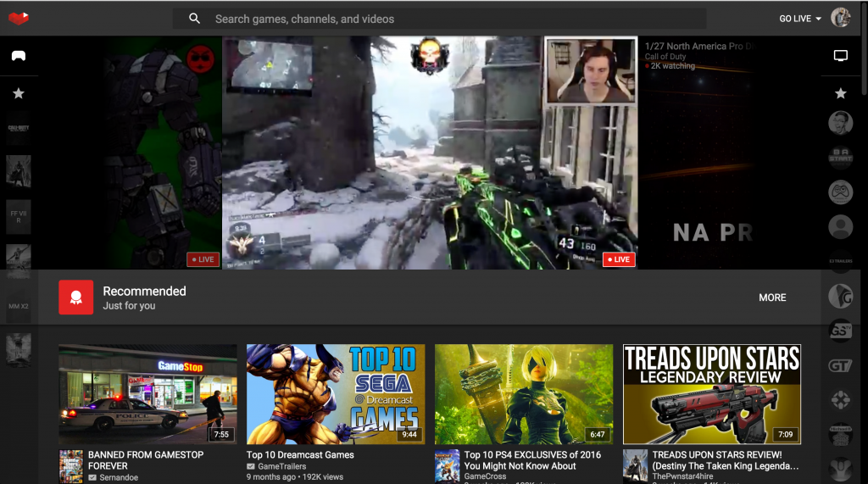Open the 1/27 North America Pro stream title
This screenshot has width=868, height=484.
click(699, 46)
